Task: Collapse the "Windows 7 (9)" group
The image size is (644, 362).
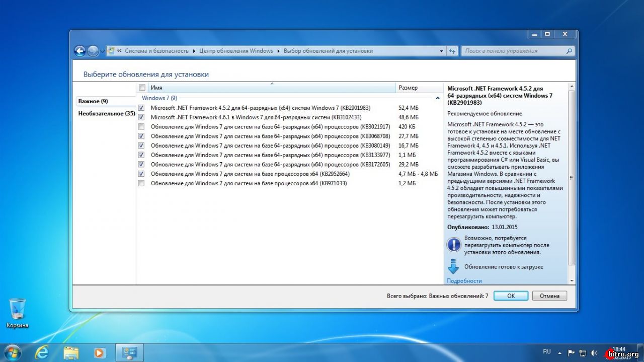Action: (x=437, y=98)
